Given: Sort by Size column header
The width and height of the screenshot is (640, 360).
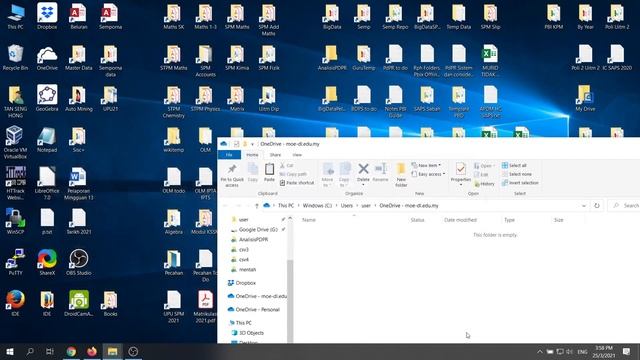Looking at the screenshot, I should click(558, 220).
